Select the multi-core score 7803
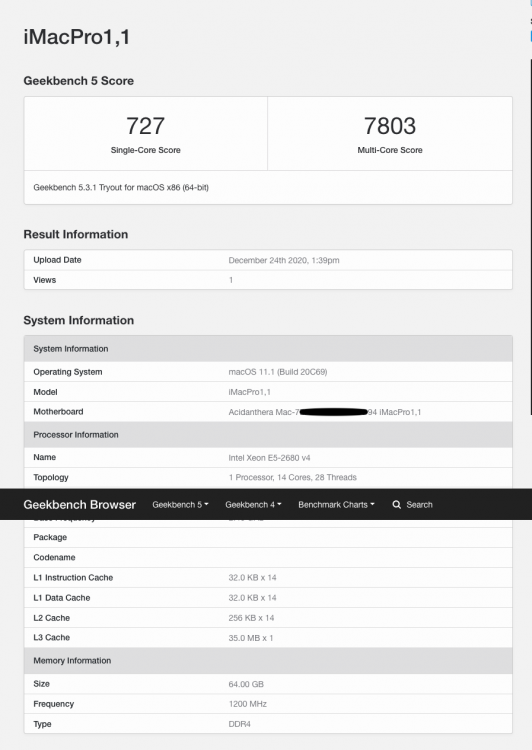Viewport: 532px width, 750px height. click(x=390, y=126)
